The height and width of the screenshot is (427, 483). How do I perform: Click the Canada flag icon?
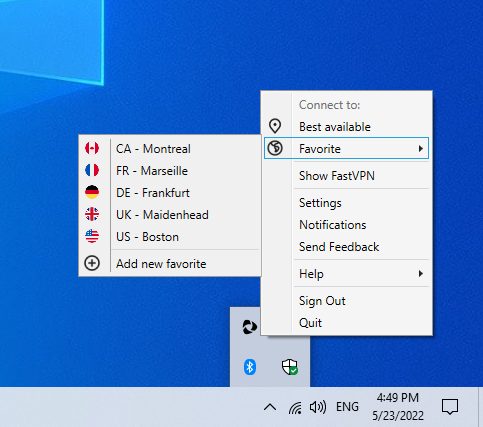tap(92, 148)
